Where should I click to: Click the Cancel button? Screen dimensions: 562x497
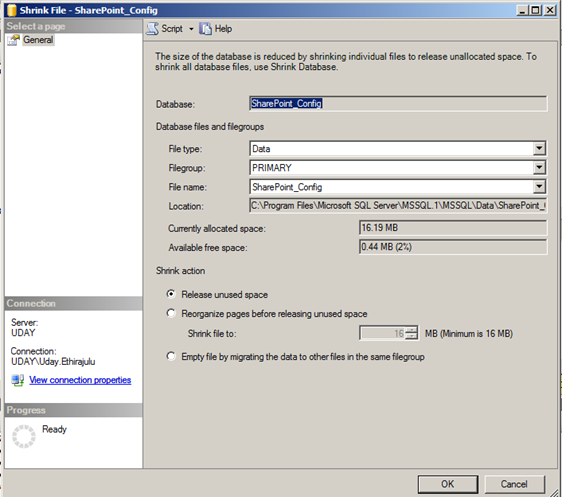pos(514,484)
